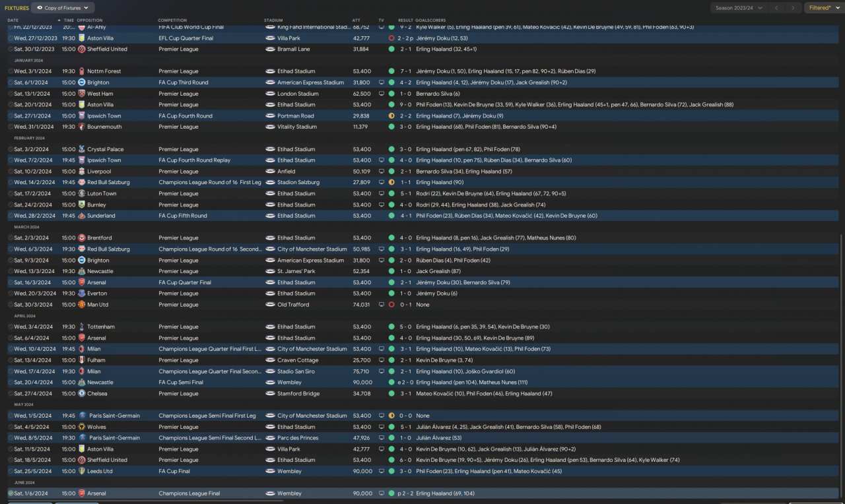The image size is (845, 504).
Task: Click the Chelsea club badge
Action: (x=82, y=393)
